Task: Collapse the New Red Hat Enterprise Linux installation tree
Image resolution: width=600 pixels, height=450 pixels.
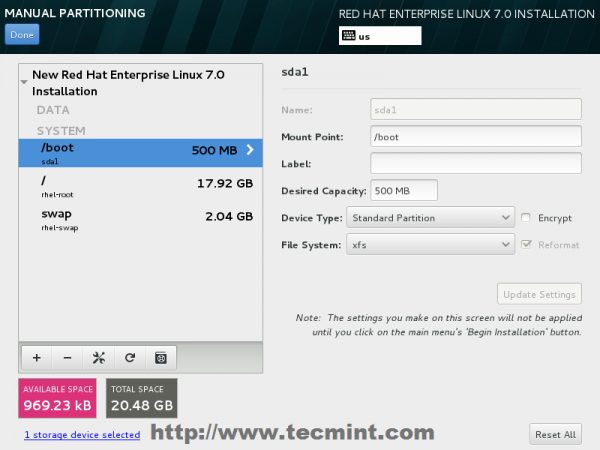Action: click(24, 82)
